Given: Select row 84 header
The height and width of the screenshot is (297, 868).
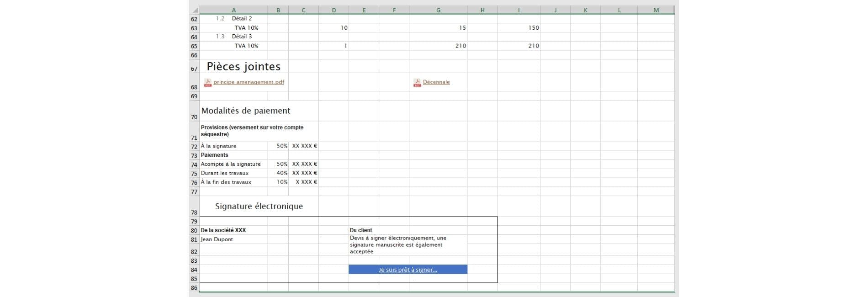Looking at the screenshot, I should click(x=194, y=270).
